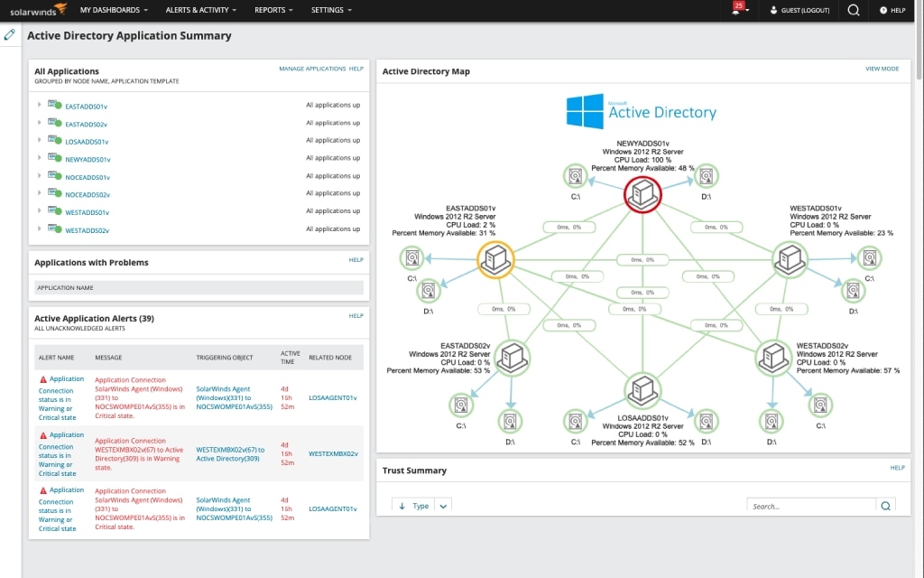Image resolution: width=924 pixels, height=578 pixels.
Task: Click the HELP icon in the top bar
Action: tap(892, 10)
